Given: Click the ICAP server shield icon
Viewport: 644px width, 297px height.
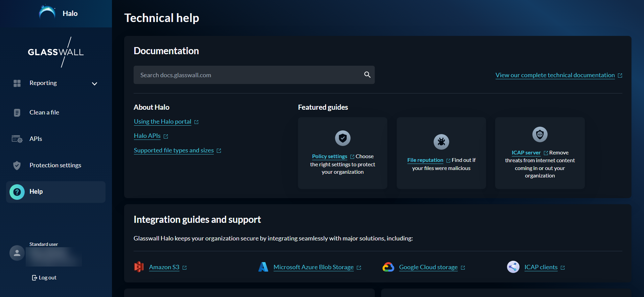Looking at the screenshot, I should [540, 134].
